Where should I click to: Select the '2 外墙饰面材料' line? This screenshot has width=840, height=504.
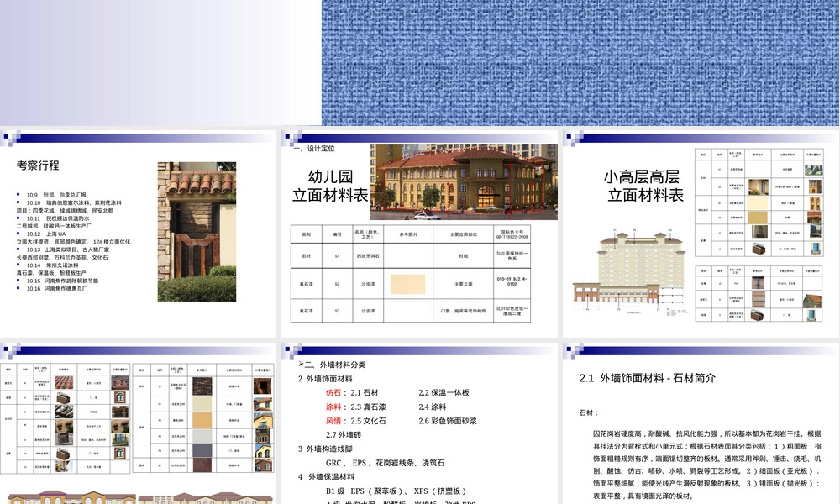coord(325,379)
